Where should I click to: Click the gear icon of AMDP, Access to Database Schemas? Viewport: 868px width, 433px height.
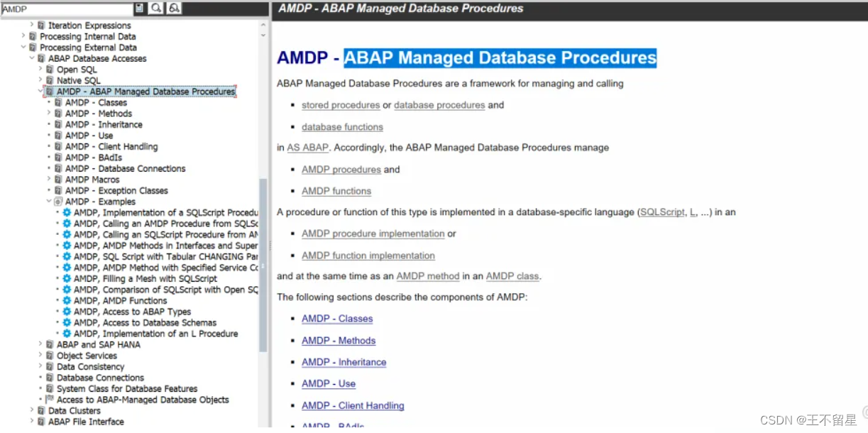point(67,322)
